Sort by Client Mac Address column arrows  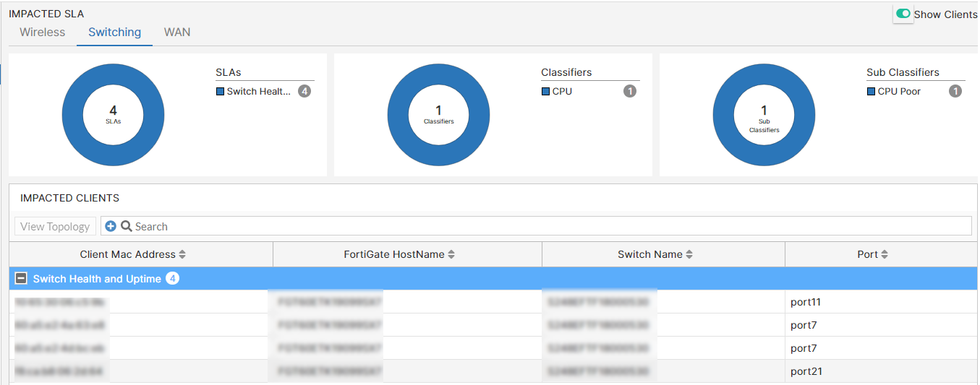(x=182, y=254)
